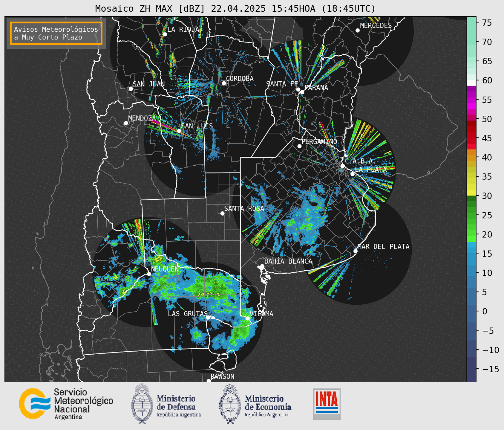Screen dimensions: 504x430
Task: Click the yellow 30 dBZ color band
Action: click(x=471, y=193)
